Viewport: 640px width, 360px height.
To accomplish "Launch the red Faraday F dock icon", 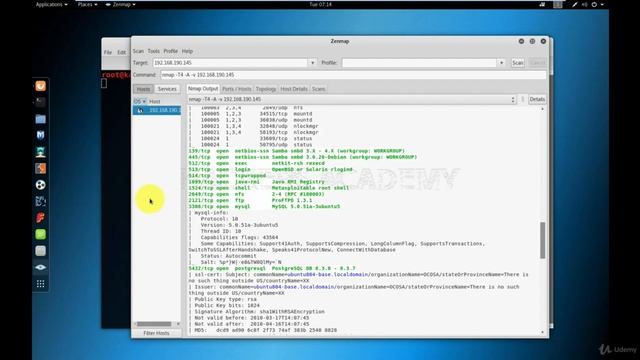I will (x=40, y=218).
